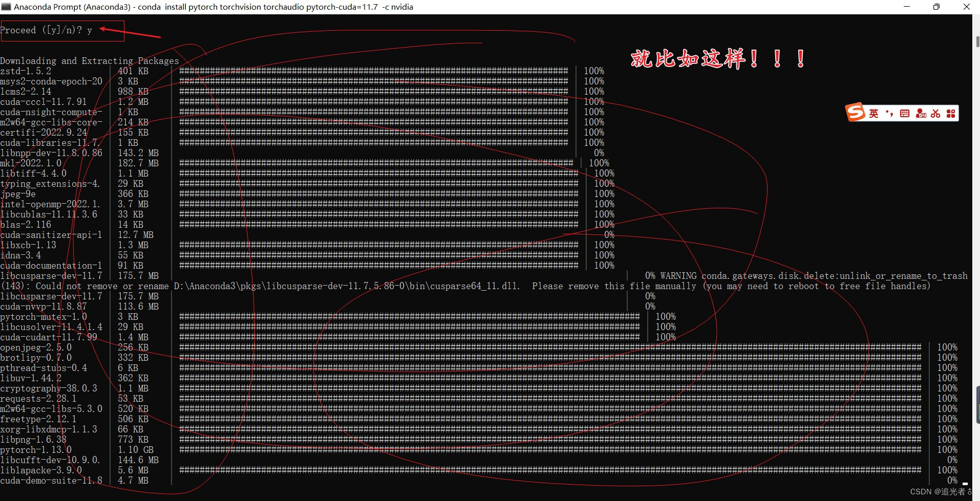Select the 'm2w64-gcc-libs-core-' package name
The width and height of the screenshot is (980, 501).
coord(51,122)
